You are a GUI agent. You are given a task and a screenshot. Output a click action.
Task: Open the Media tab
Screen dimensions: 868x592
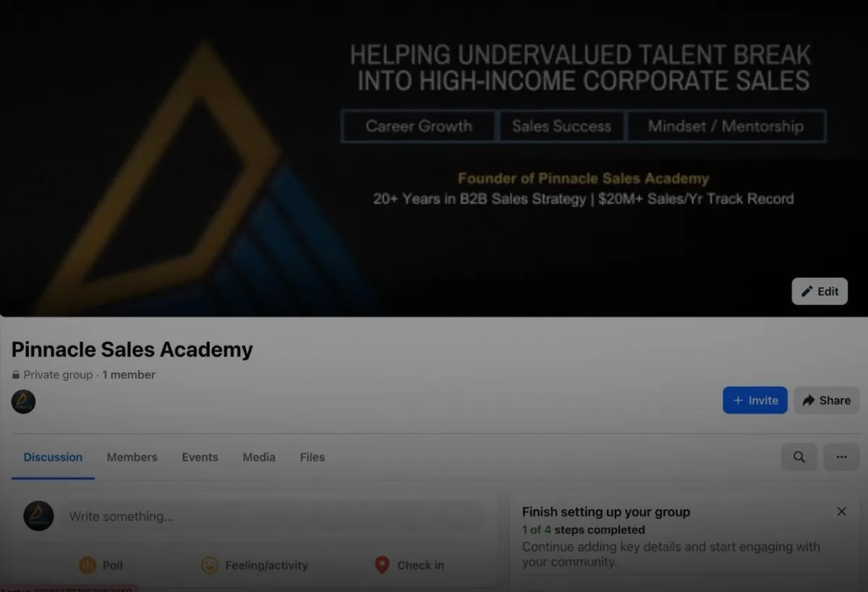coord(259,457)
